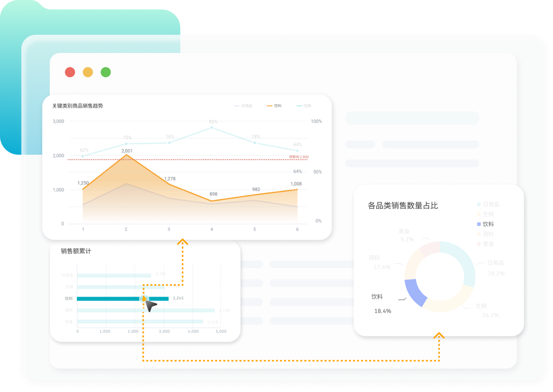This screenshot has width=553, height=392.
Task: Select the 调料 bar in 销售额累计
Action: click(x=146, y=310)
